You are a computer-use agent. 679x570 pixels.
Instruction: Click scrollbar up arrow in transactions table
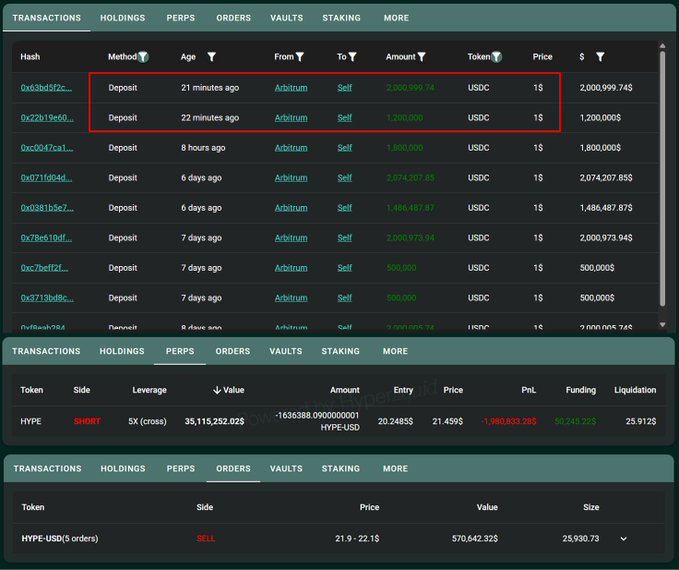[x=662, y=45]
